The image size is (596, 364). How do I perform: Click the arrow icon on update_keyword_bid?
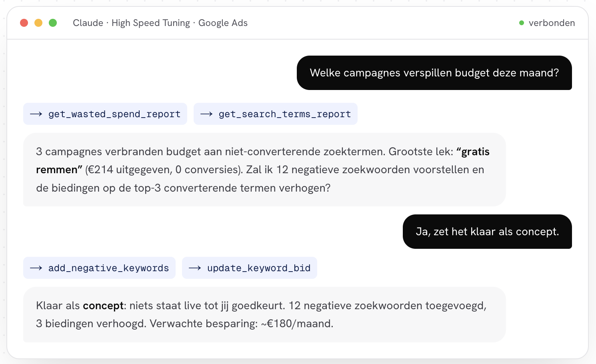[x=195, y=268]
